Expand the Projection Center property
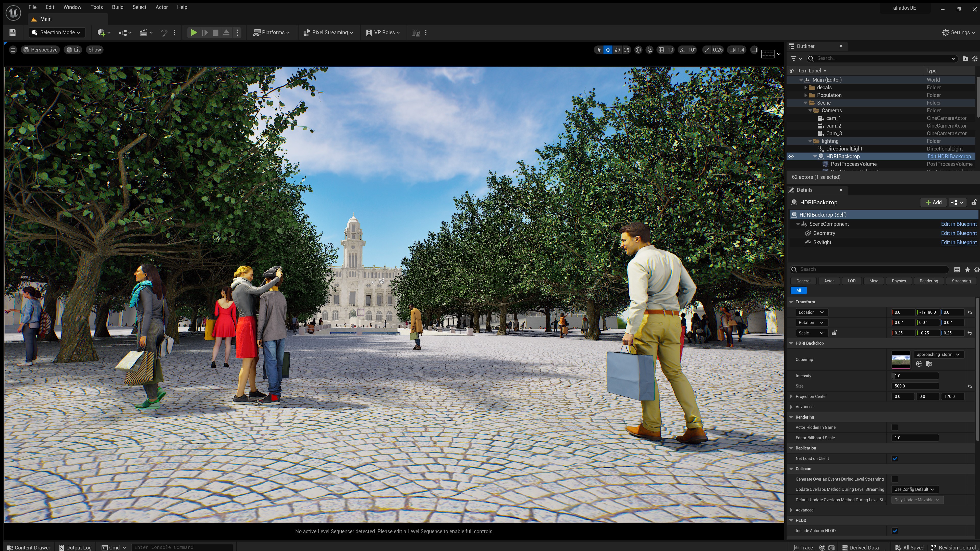The height and width of the screenshot is (551, 980). click(x=791, y=397)
